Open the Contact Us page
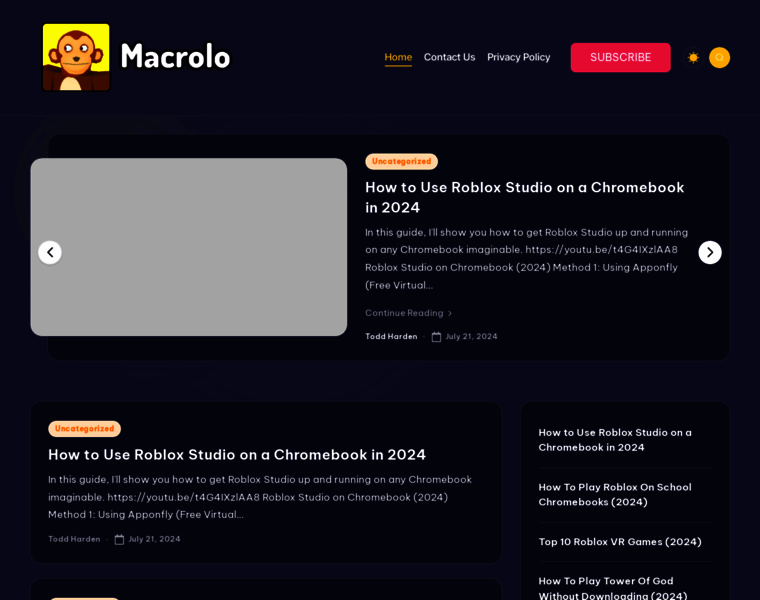The width and height of the screenshot is (760, 600). pos(449,57)
